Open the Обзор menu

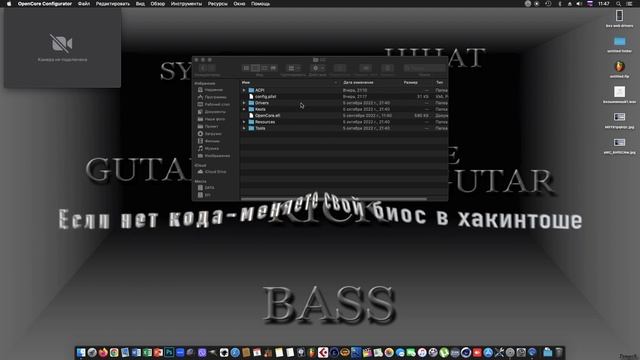[158, 4]
